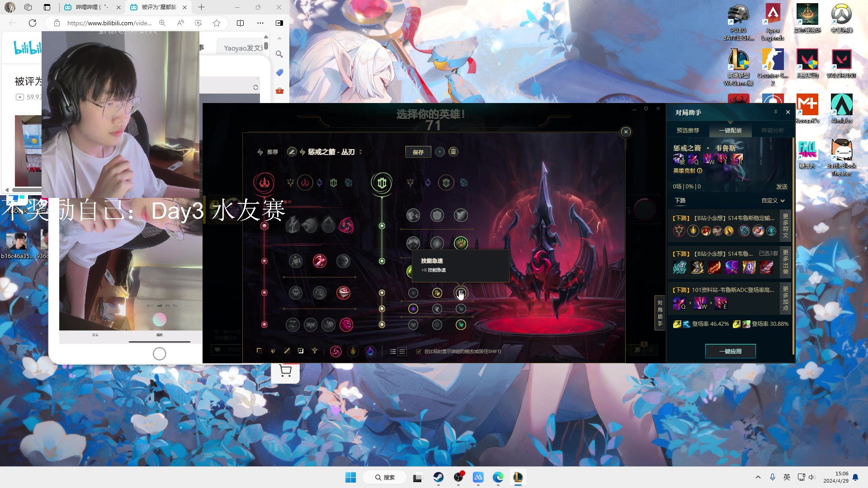The height and width of the screenshot is (488, 868).
Task: Select 下路 lane tab in assistant
Action: [680, 201]
